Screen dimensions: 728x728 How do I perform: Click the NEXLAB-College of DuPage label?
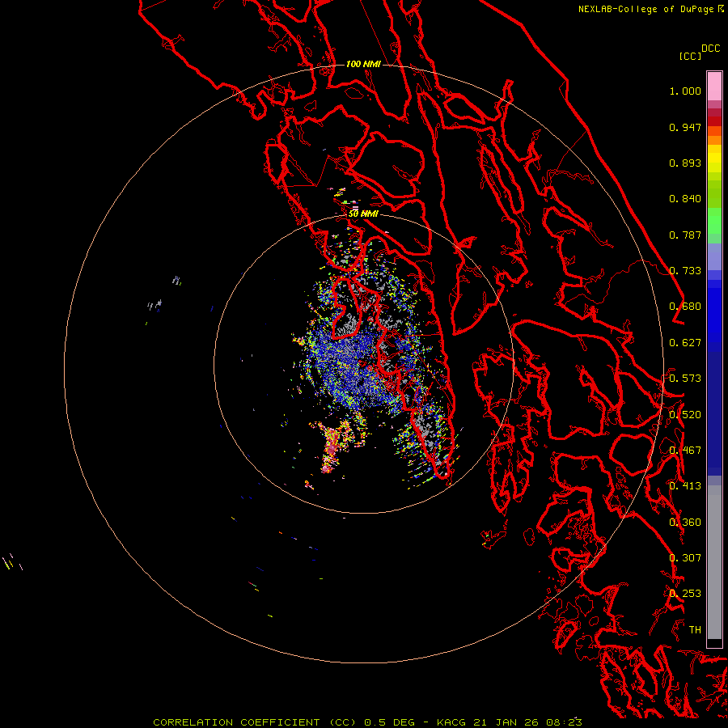click(x=645, y=9)
